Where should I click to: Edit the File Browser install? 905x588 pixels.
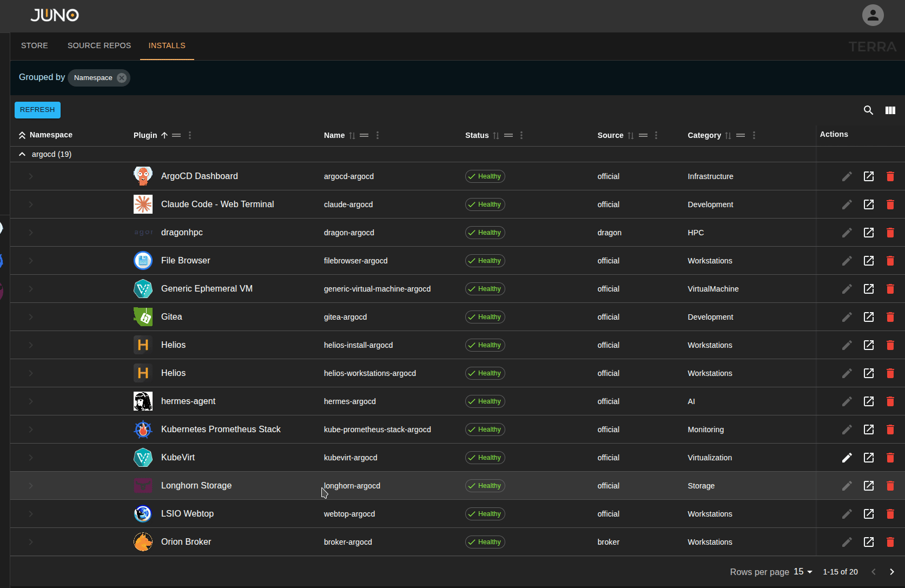(x=847, y=261)
